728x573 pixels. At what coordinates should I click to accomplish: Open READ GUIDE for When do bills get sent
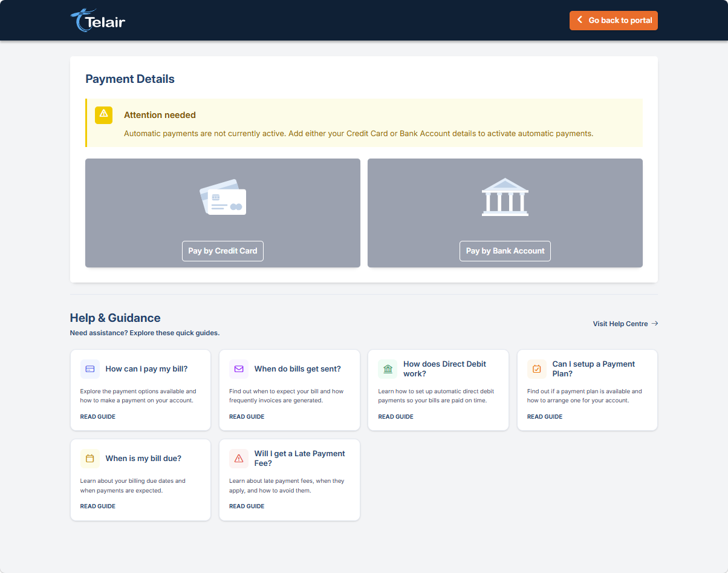tap(247, 417)
